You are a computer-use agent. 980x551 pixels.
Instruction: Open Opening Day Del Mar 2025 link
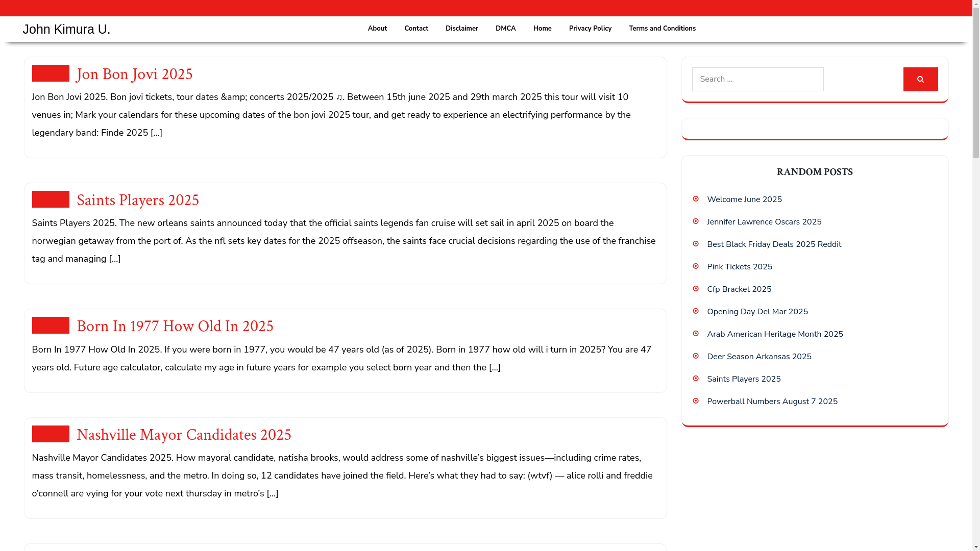pyautogui.click(x=757, y=312)
